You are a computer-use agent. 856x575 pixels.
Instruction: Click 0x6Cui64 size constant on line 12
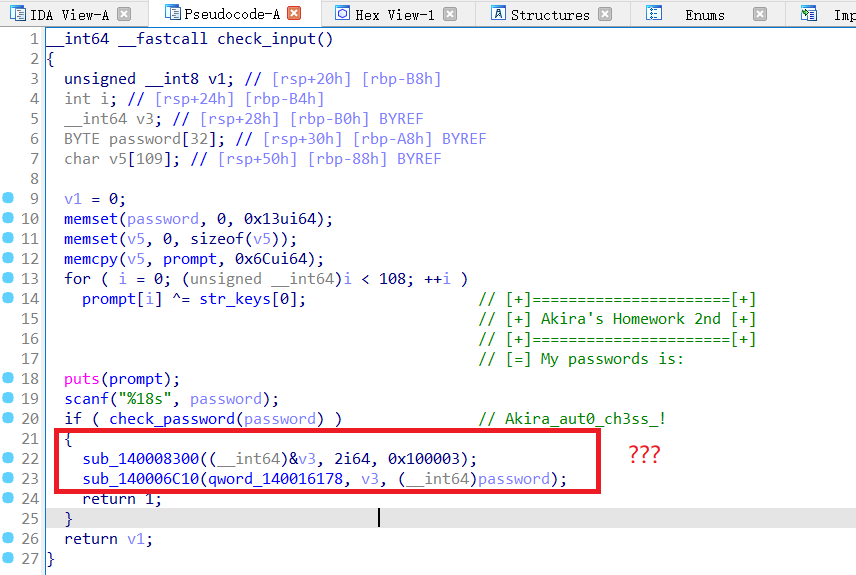point(271,259)
